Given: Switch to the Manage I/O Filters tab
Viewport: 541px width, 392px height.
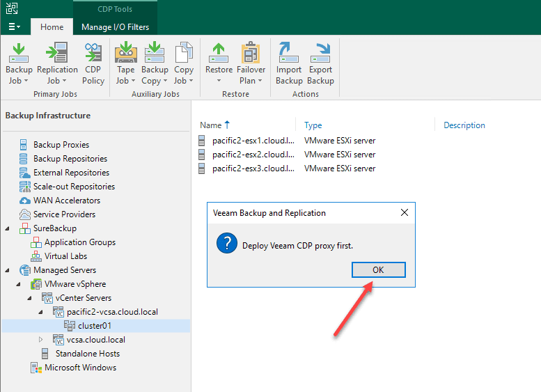Looking at the screenshot, I should [115, 27].
